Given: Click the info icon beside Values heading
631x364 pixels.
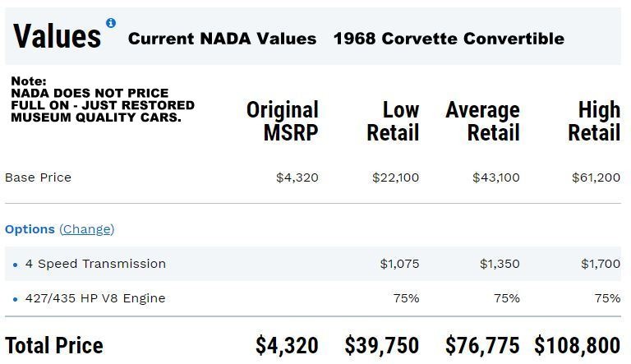Looking at the screenshot, I should tap(111, 23).
